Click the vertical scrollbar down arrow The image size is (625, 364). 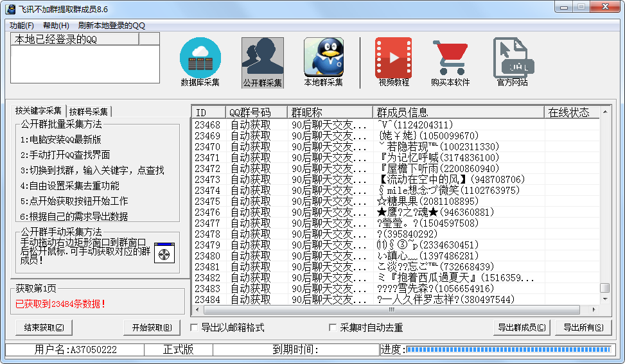(x=604, y=300)
